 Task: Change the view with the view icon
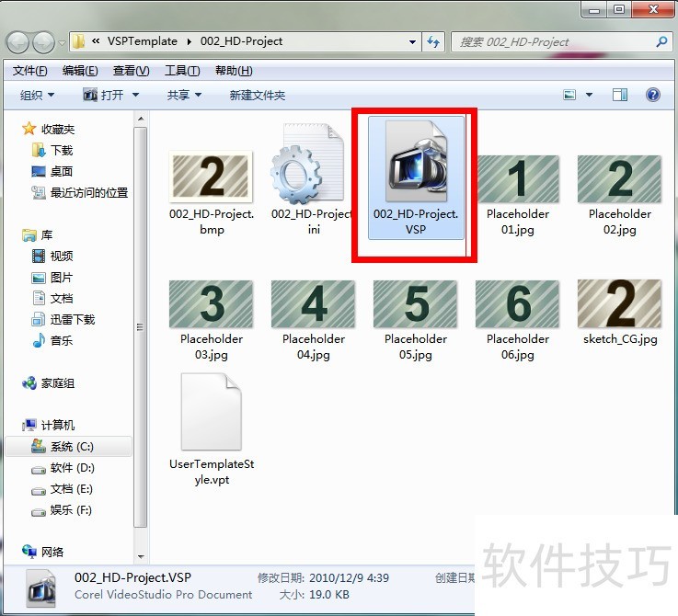pyautogui.click(x=569, y=95)
